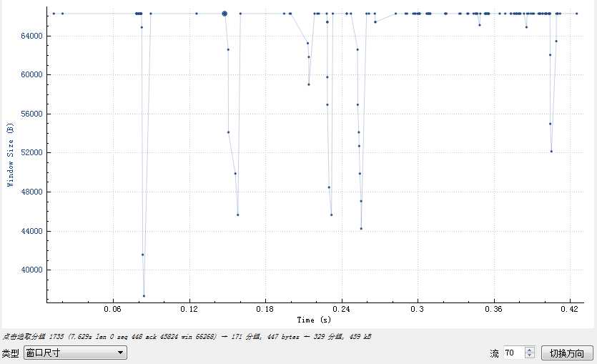Click the 48000 y-axis tick label

pyautogui.click(x=31, y=192)
